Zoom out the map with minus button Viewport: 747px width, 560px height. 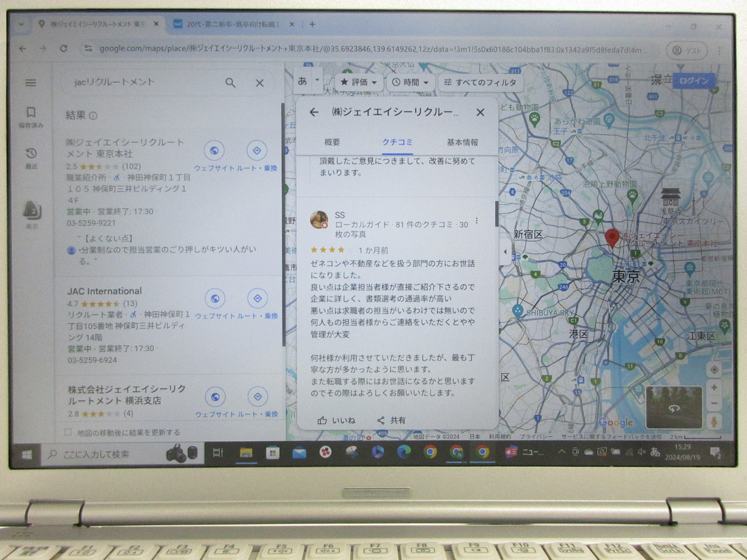[x=714, y=403]
